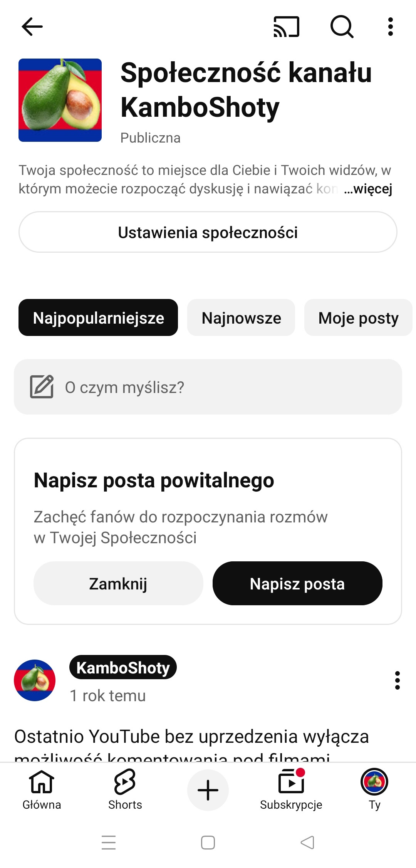Screen dimensions: 416x868
Task: Switch to the "Najnowsze" filter chip
Action: tap(241, 318)
